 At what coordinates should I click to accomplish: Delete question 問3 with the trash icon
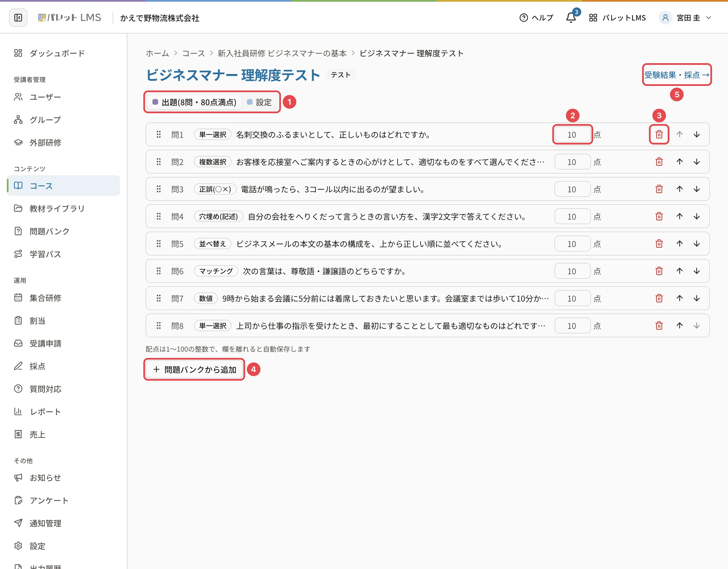[659, 189]
